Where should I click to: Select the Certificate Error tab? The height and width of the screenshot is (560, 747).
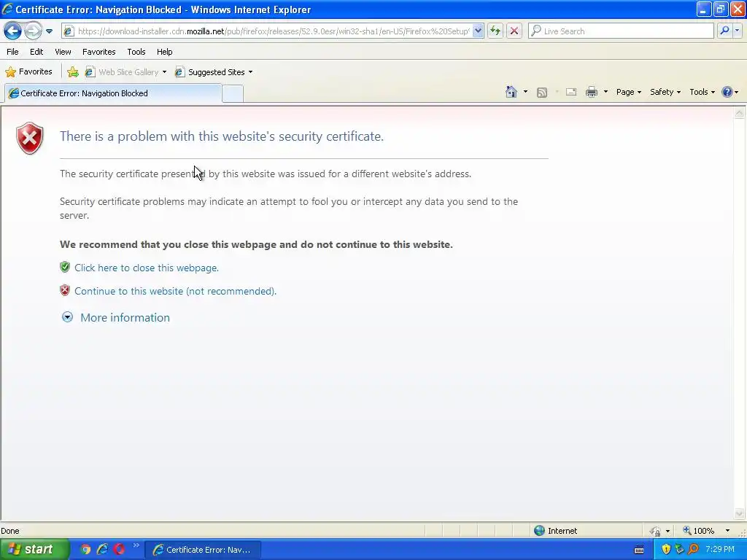113,93
